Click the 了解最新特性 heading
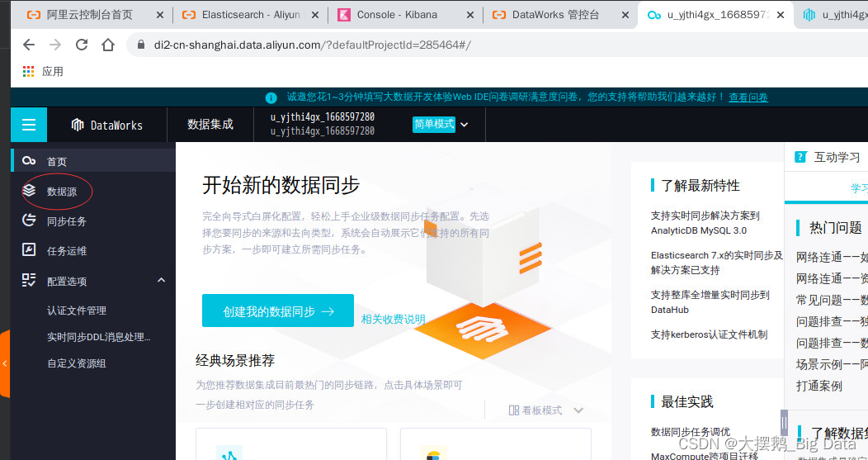This screenshot has width=868, height=460. pos(701,186)
